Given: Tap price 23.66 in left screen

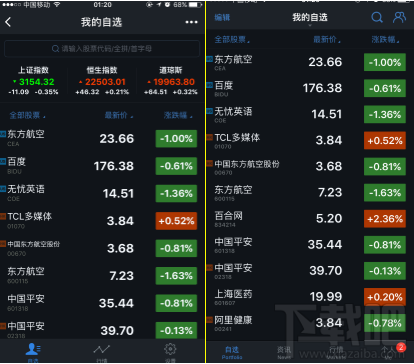Looking at the screenshot, I should point(117,139).
